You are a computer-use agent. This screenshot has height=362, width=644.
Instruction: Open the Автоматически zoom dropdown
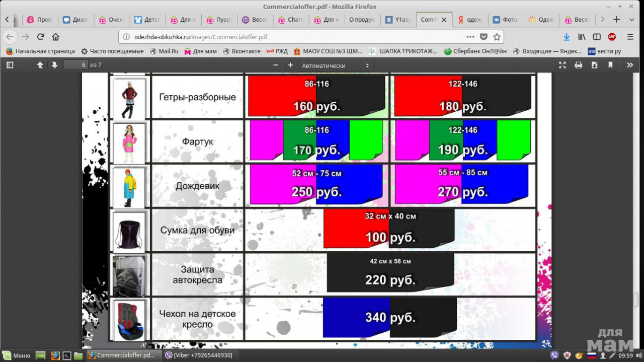click(x=336, y=65)
